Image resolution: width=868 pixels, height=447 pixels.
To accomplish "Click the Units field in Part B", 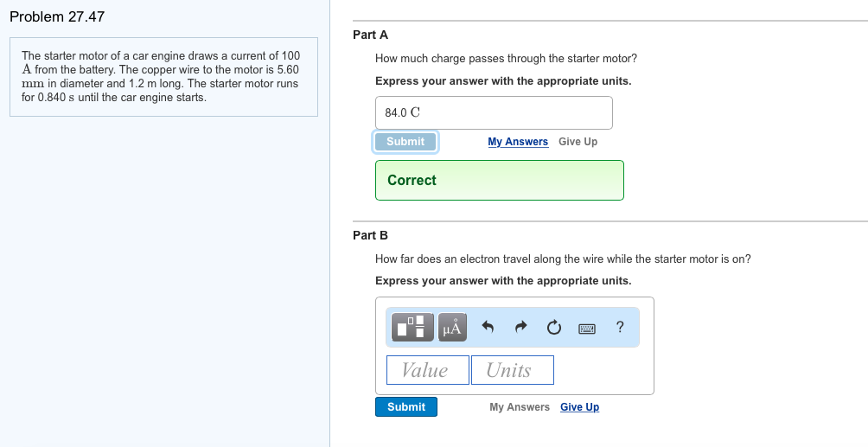I will [x=512, y=370].
